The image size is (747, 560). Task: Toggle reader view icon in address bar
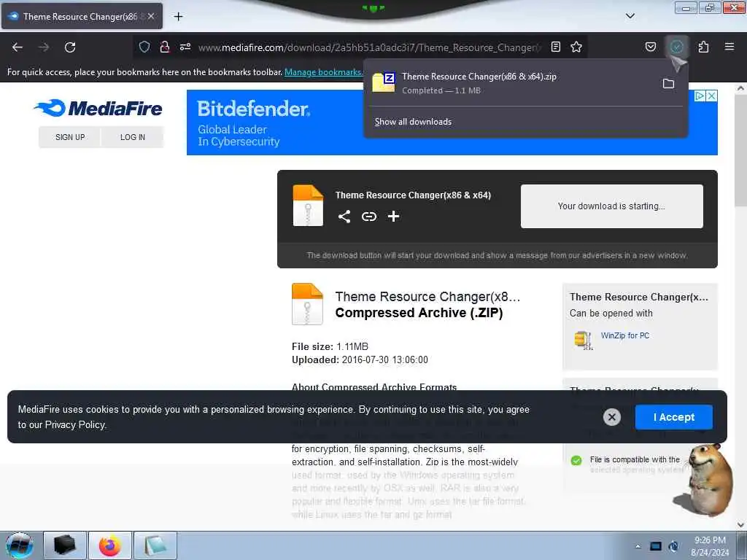pyautogui.click(x=555, y=47)
